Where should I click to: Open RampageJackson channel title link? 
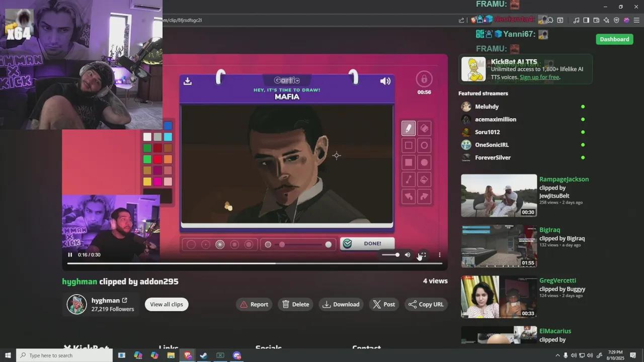pos(564,179)
